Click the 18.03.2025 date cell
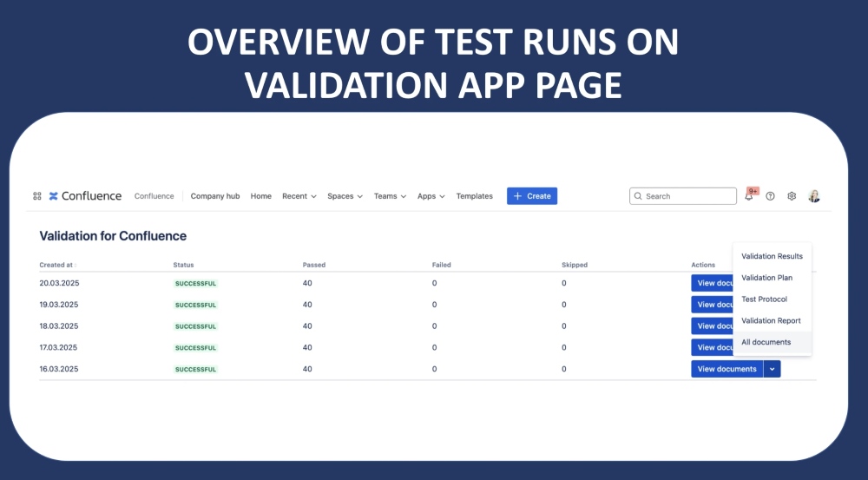Viewport: 868px width, 480px height. [59, 326]
